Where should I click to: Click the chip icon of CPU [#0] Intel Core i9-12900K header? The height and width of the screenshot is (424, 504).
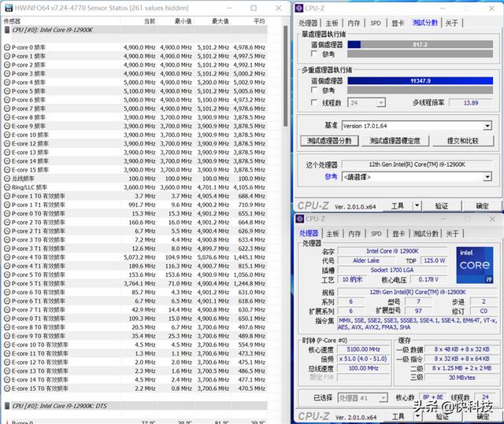pyautogui.click(x=7, y=30)
